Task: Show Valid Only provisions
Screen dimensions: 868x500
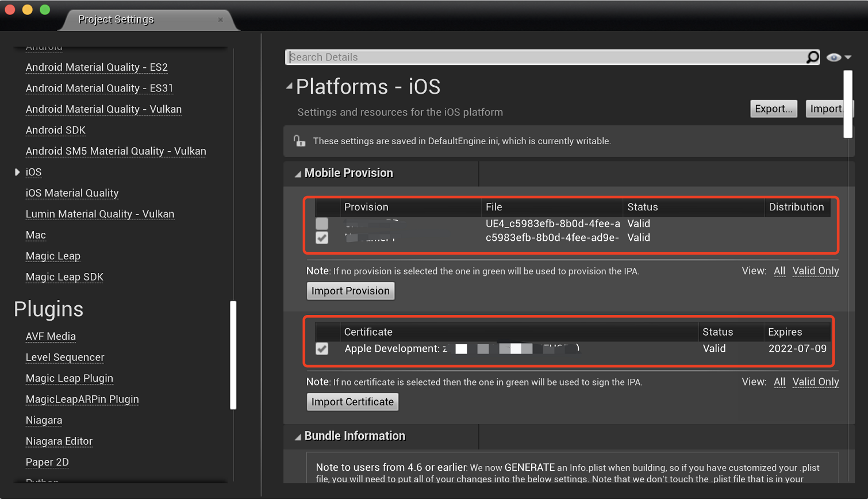Action: pyautogui.click(x=815, y=271)
